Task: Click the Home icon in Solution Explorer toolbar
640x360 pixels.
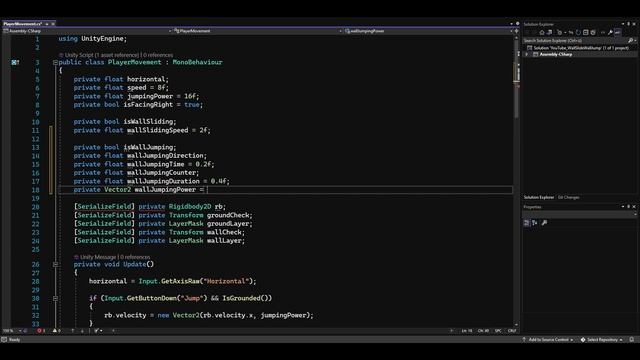Action: [542, 33]
